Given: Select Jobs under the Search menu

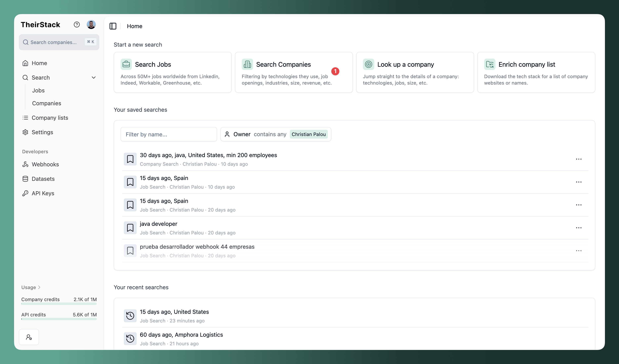Looking at the screenshot, I should (x=38, y=90).
